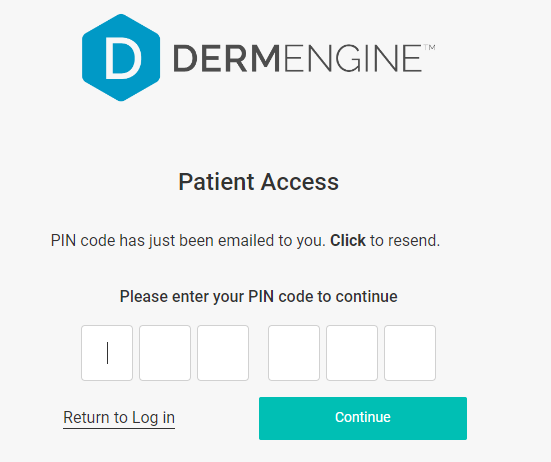Image resolution: width=551 pixels, height=462 pixels.
Task: Focus the fifth PIN digit box
Action: (352, 353)
